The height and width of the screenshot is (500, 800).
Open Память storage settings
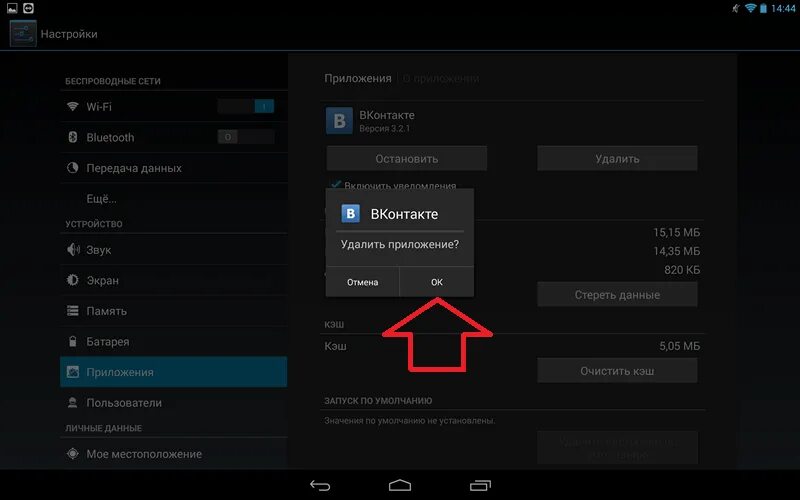coord(173,311)
